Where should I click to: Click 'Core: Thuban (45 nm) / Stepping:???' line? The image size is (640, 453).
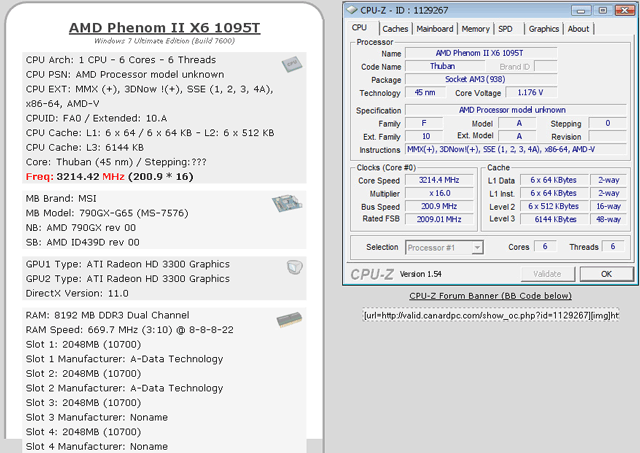tap(116, 162)
